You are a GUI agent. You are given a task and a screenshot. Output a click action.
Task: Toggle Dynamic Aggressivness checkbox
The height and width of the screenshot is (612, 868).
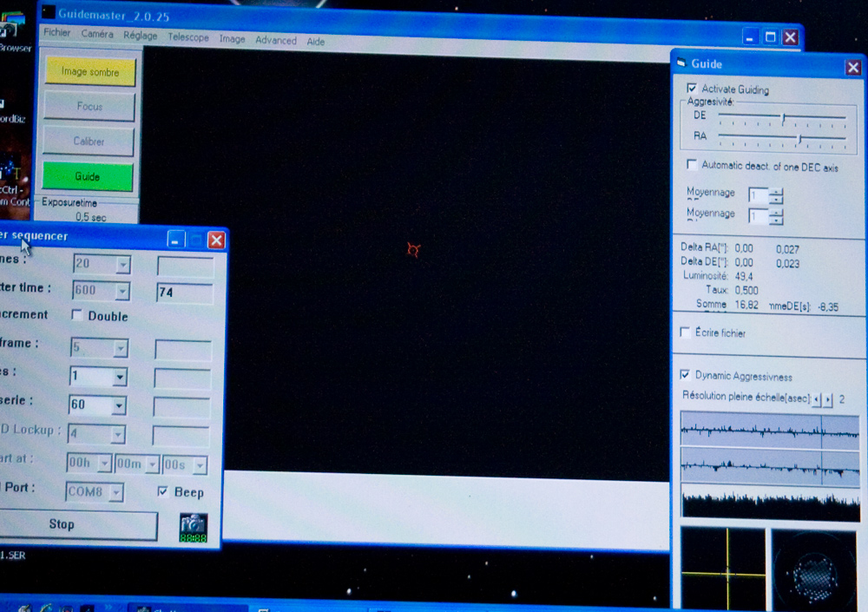point(686,374)
